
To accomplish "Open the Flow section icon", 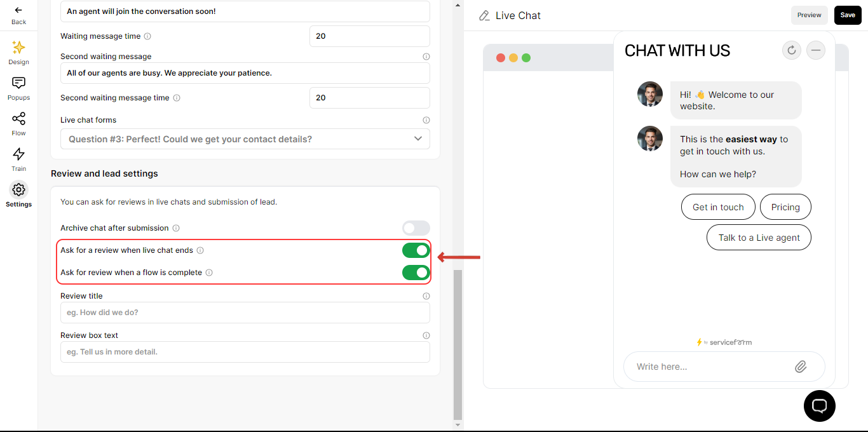I will pos(18,119).
